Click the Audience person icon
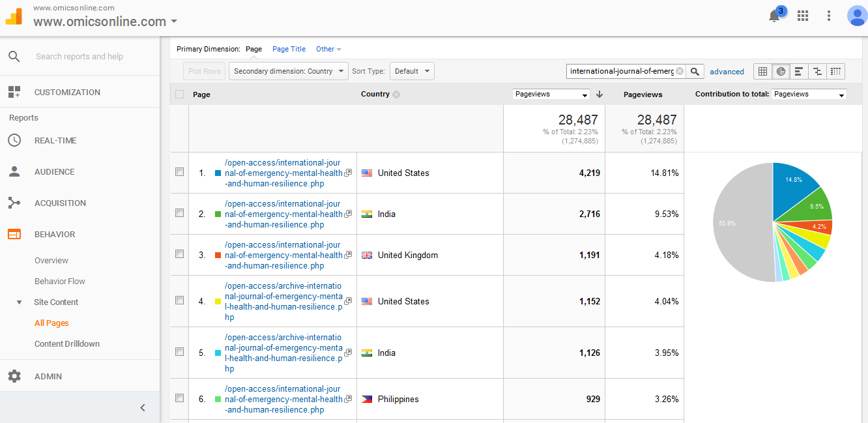The width and height of the screenshot is (868, 423). pyautogui.click(x=14, y=171)
